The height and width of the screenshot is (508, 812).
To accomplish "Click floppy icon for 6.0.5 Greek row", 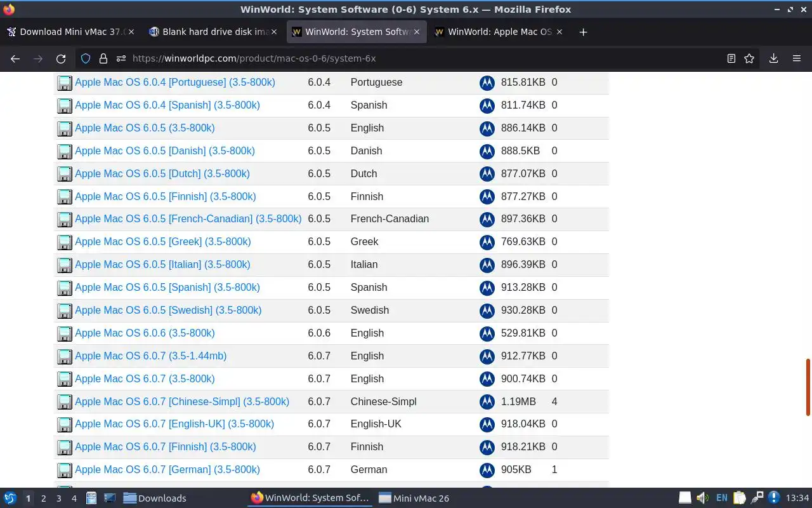I will point(65,242).
